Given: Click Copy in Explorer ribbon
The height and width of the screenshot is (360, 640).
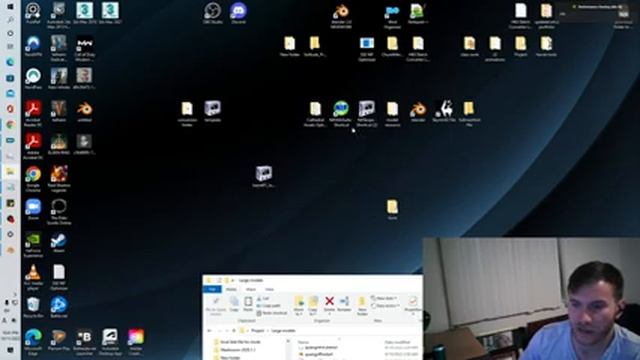Looking at the screenshot, I should (x=234, y=304).
